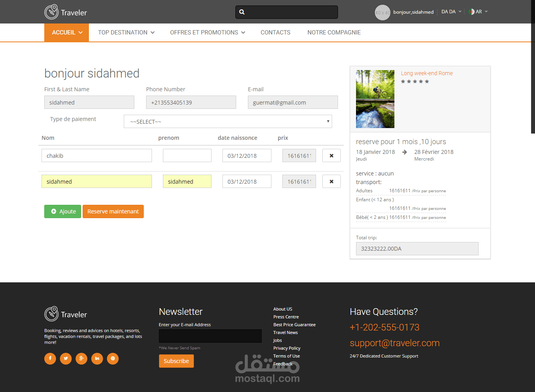Click date naissance field in chakib row

coord(247,155)
